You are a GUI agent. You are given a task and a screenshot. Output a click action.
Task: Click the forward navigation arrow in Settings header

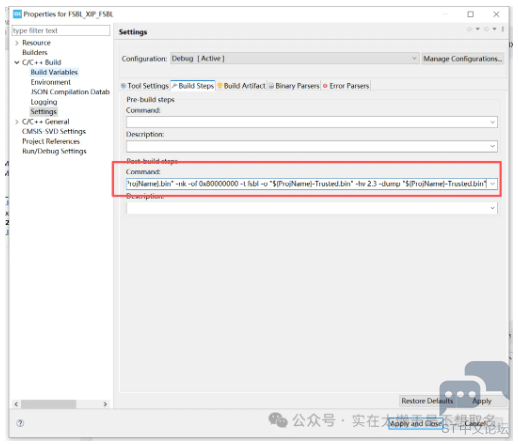[487, 29]
